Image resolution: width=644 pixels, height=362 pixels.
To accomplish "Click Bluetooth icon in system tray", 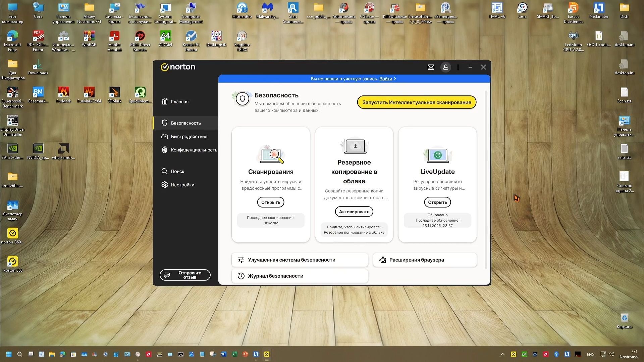I will pos(556,354).
